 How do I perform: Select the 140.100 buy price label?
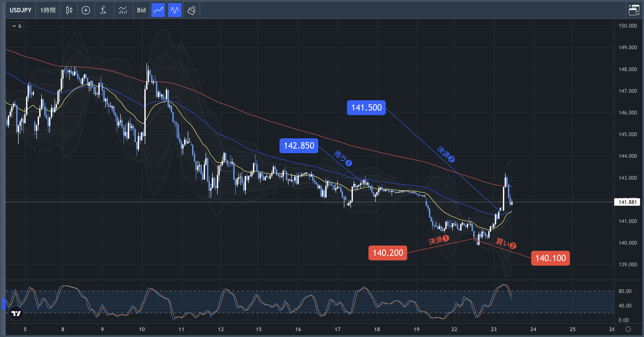click(x=550, y=258)
